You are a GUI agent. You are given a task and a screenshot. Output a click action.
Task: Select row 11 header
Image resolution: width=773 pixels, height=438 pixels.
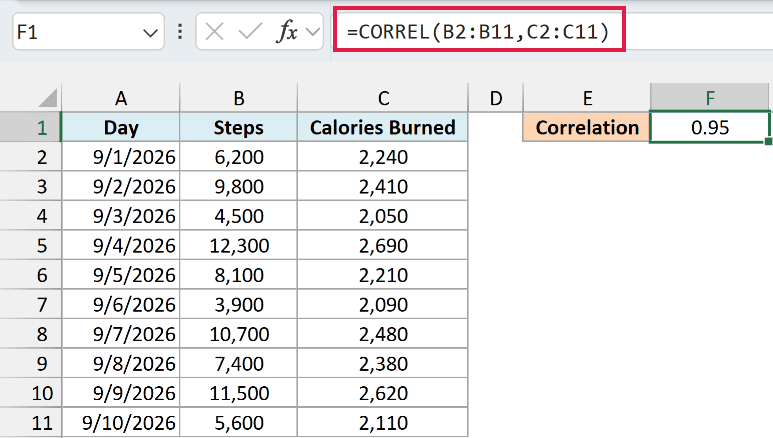click(x=31, y=423)
